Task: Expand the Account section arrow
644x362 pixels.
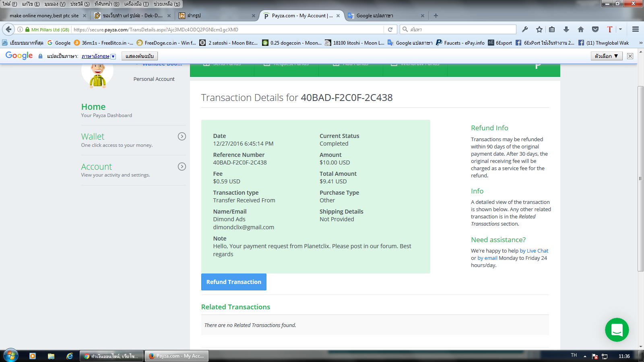Action: [182, 167]
